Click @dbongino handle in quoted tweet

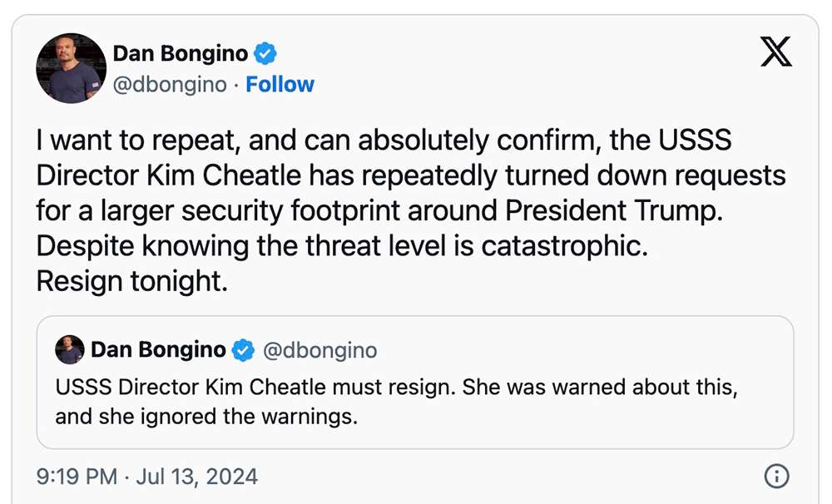point(319,350)
